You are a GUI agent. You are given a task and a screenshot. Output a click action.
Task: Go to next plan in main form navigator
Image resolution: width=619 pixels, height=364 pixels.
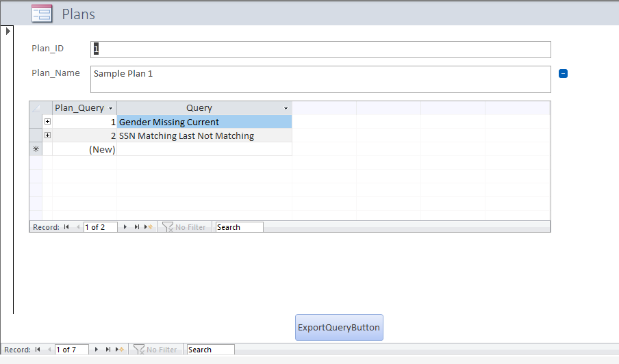[96, 350]
